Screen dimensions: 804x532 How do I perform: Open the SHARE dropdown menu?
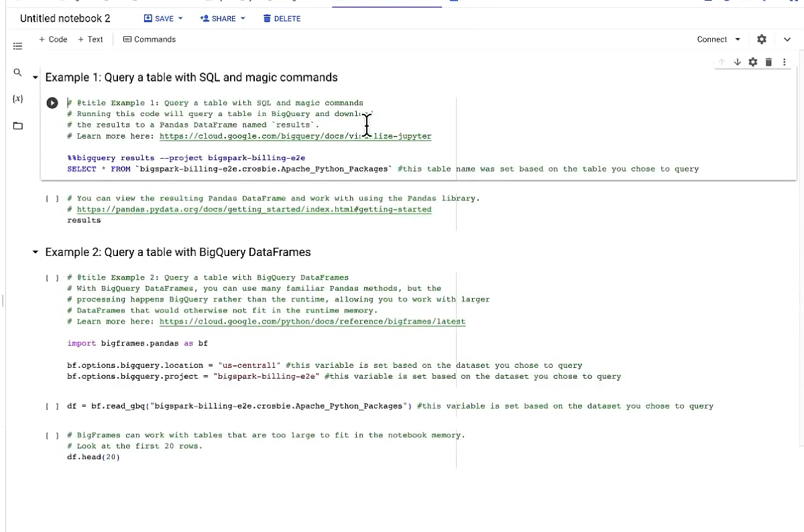[222, 18]
